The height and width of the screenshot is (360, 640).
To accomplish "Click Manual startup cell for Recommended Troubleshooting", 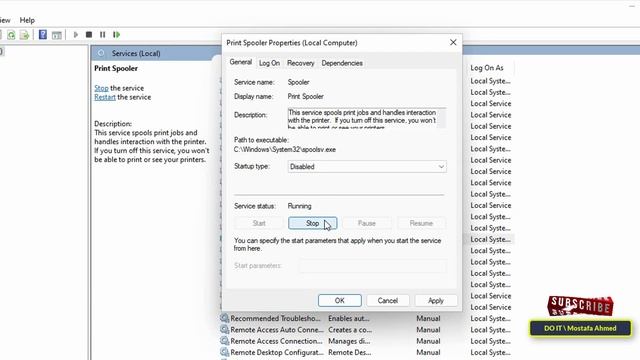I will pyautogui.click(x=428, y=318).
